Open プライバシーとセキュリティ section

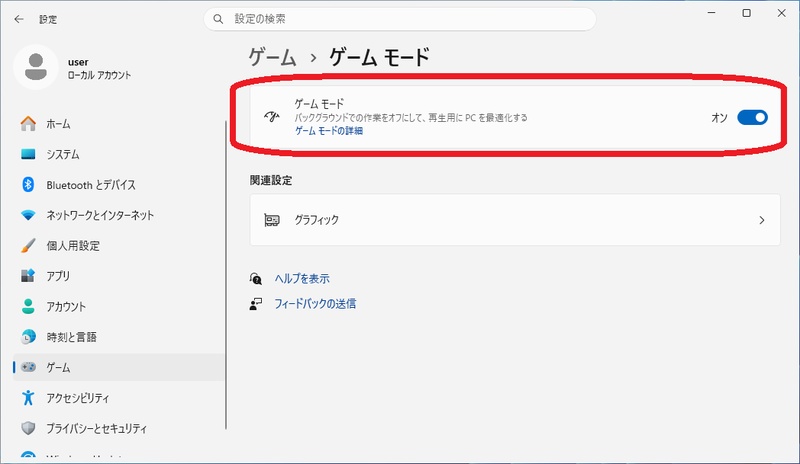[119, 428]
